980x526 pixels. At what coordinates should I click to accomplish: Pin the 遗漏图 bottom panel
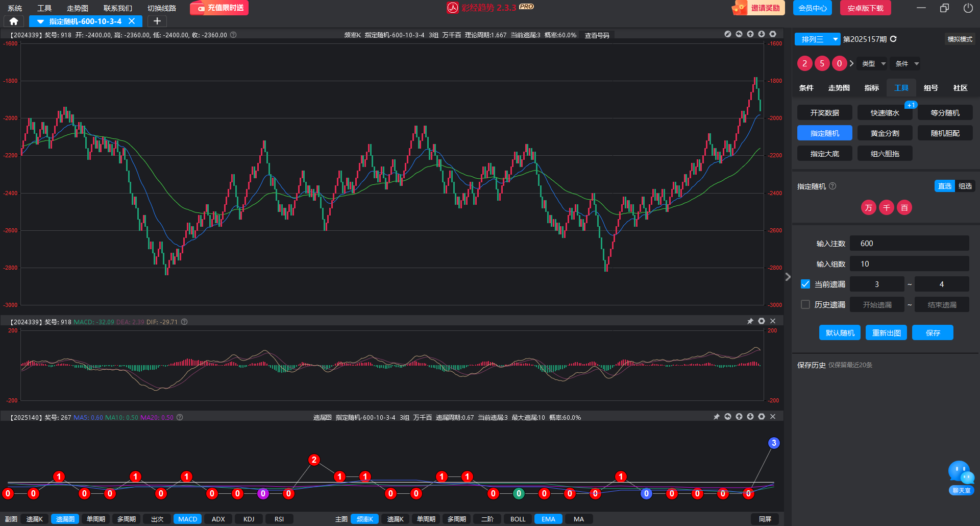[717, 417]
